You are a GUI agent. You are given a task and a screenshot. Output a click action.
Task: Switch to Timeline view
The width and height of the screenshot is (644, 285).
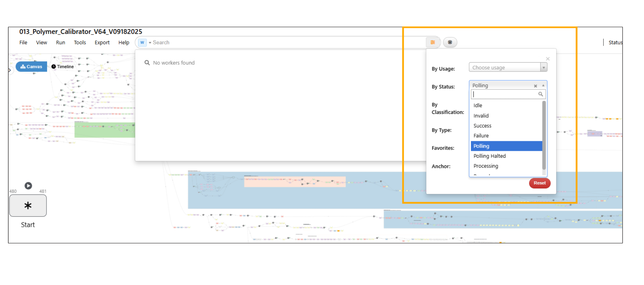point(63,67)
